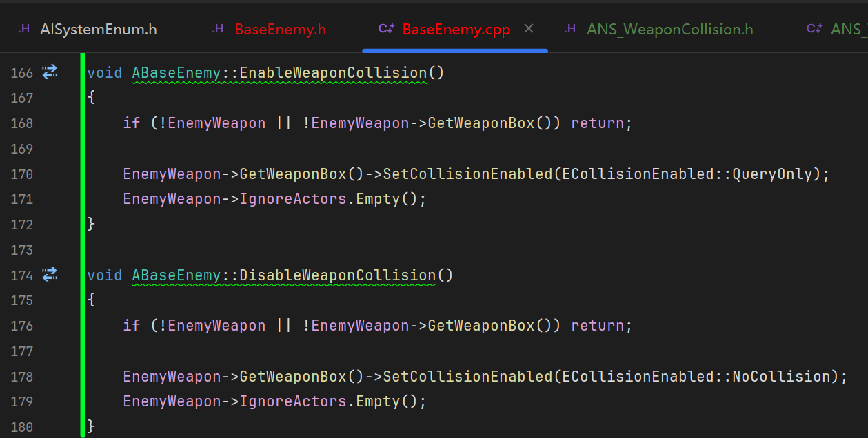This screenshot has width=868, height=438.
Task: Click the return keyword on line 176
Action: [597, 325]
